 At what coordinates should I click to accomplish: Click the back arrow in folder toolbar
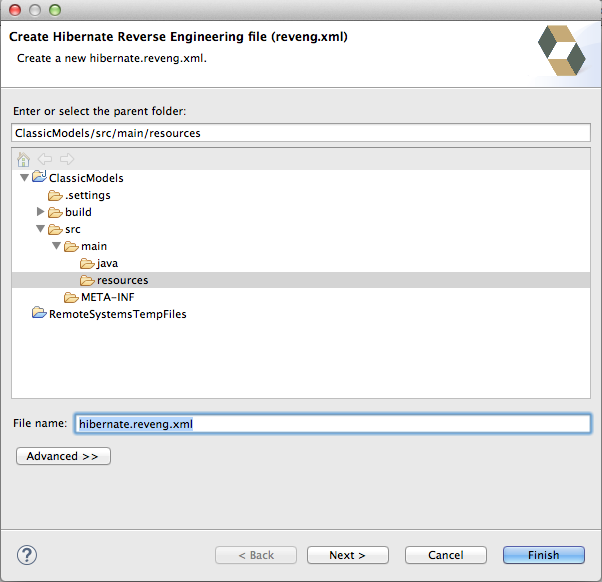point(45,159)
